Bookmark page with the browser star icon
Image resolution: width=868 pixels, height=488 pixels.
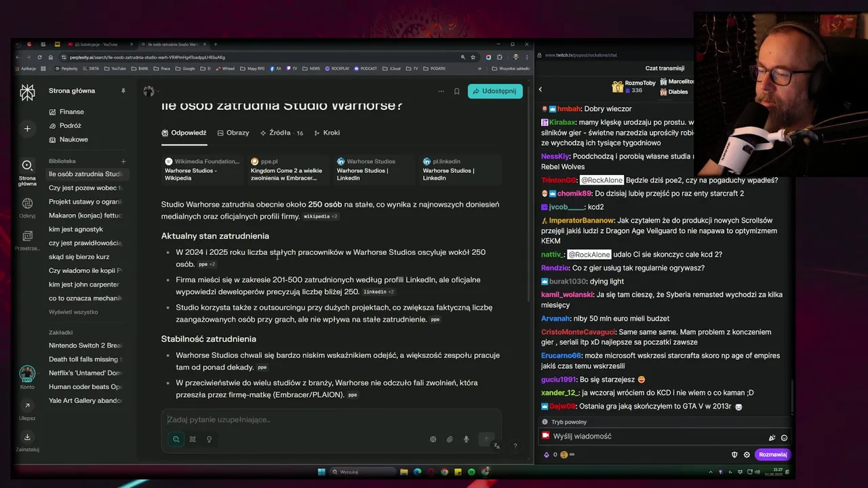tap(473, 57)
